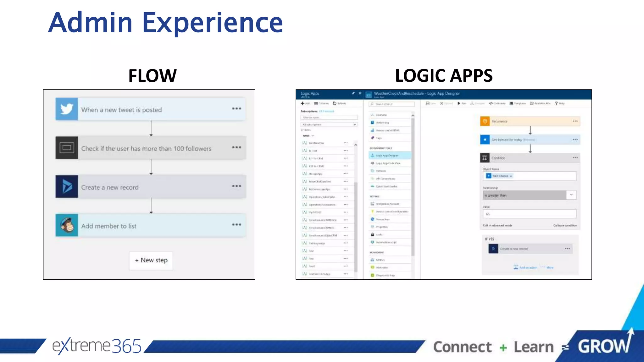Viewport: 644px width, 362px height.
Task: Click Discard in the designer toolbar
Action: [x=446, y=103]
